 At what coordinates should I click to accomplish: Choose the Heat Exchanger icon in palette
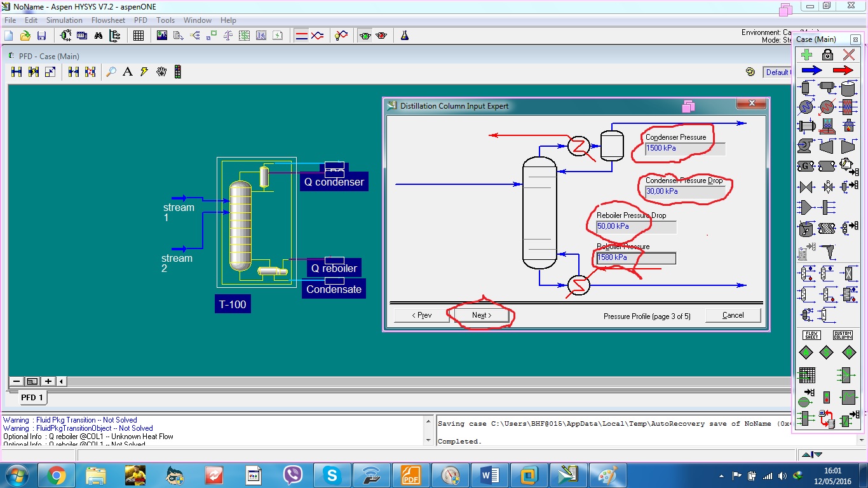[805, 126]
